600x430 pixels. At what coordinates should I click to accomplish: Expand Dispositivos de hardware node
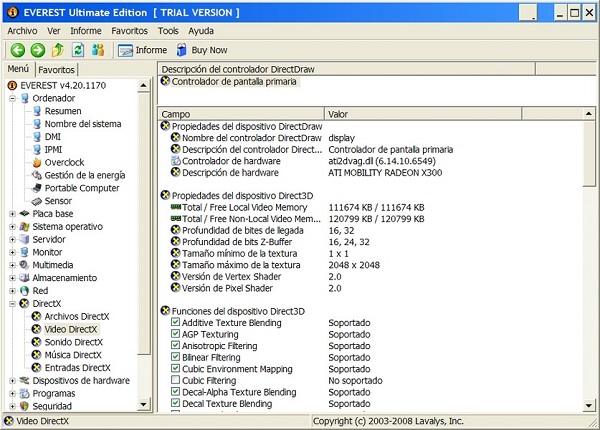[x=12, y=381]
